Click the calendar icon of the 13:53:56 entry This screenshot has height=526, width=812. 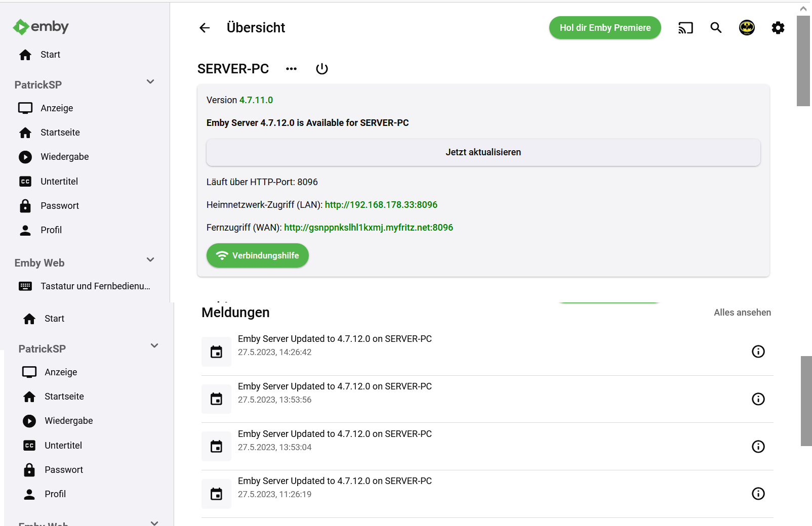coord(217,399)
